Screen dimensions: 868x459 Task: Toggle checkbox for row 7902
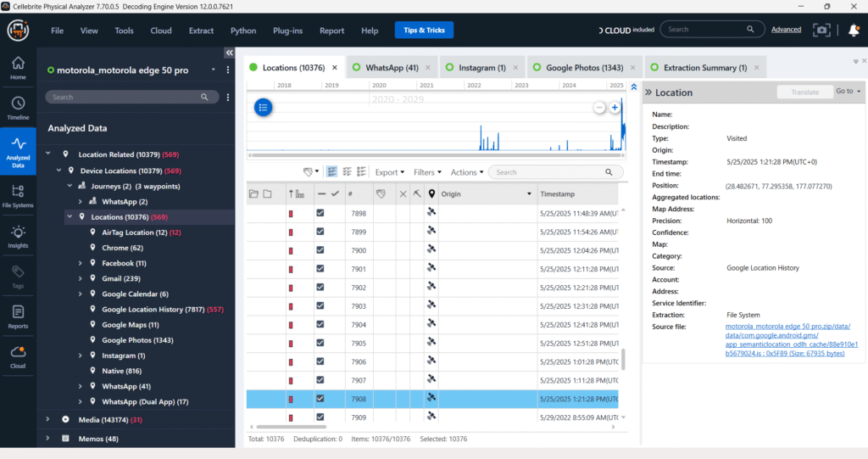(x=320, y=287)
